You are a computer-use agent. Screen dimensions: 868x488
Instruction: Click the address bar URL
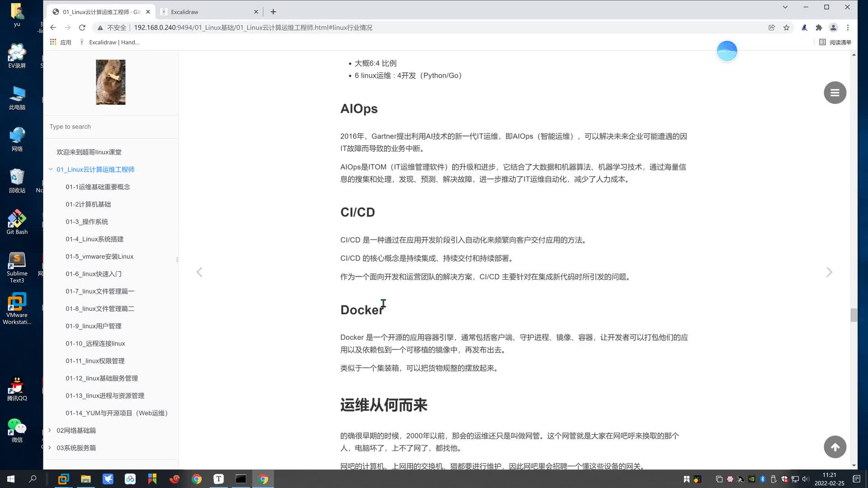pyautogui.click(x=253, y=28)
